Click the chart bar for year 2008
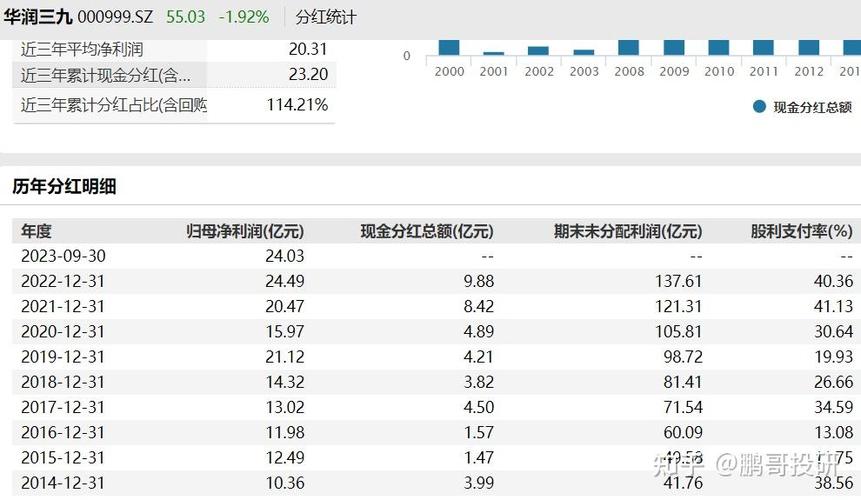This screenshot has width=861, height=500. [x=629, y=47]
